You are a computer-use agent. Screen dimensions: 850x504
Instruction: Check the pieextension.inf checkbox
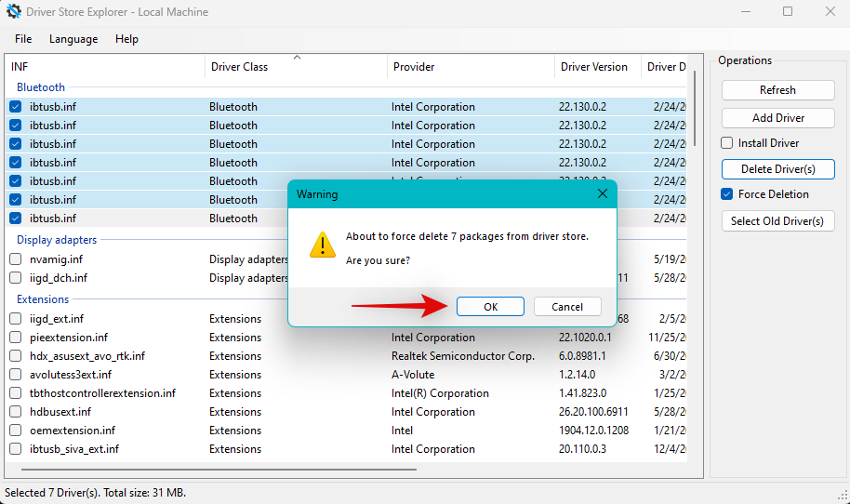coord(16,337)
